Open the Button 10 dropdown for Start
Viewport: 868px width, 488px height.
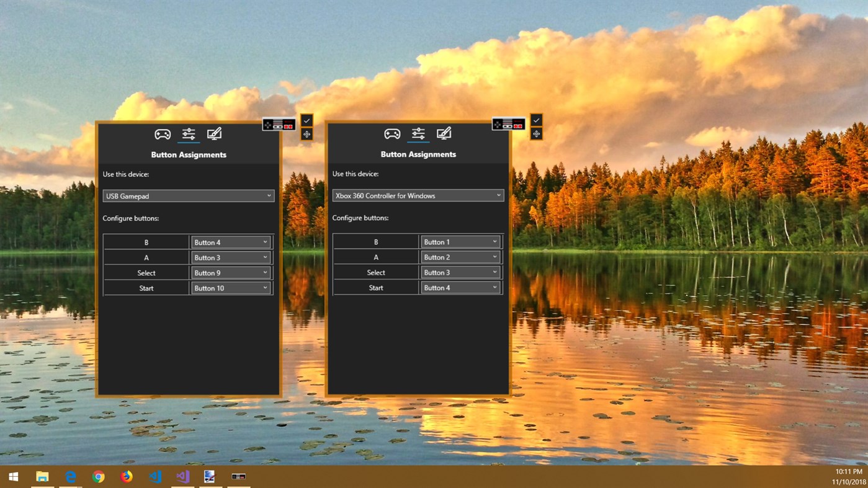pos(231,288)
